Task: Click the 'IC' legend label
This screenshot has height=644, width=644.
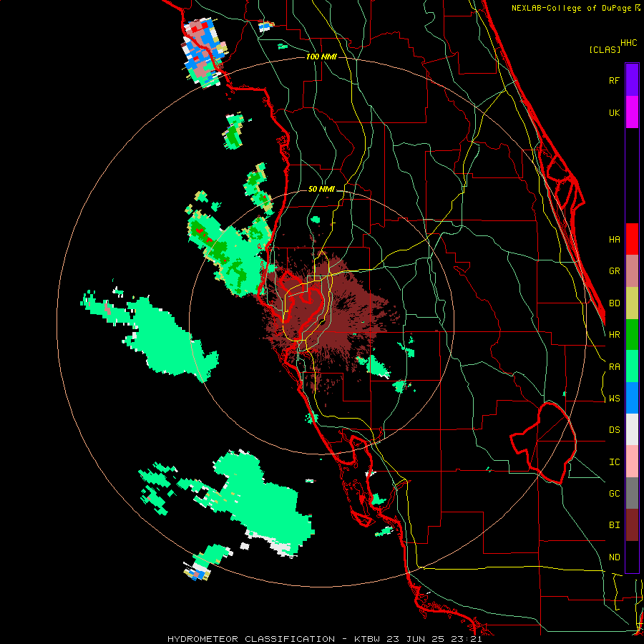Action: click(614, 462)
